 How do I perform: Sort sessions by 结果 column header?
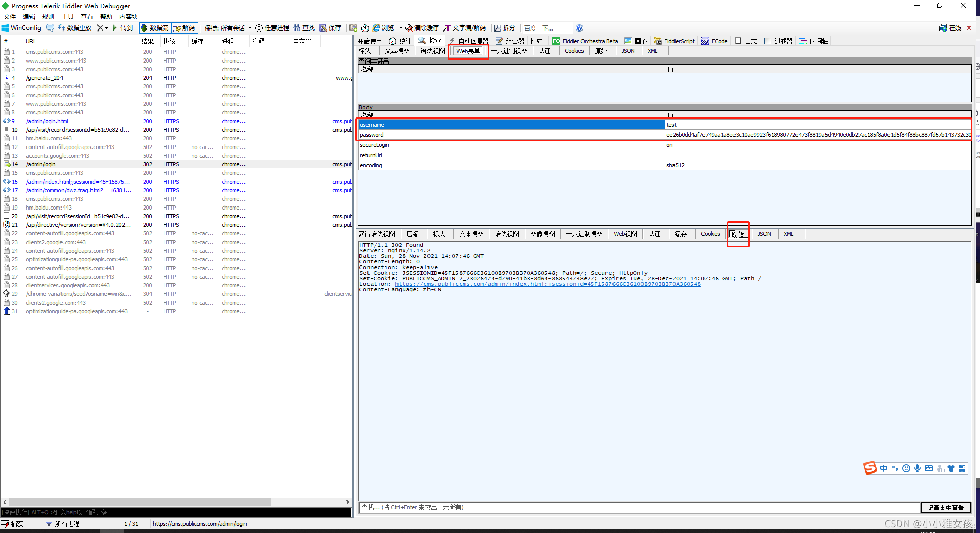click(148, 42)
